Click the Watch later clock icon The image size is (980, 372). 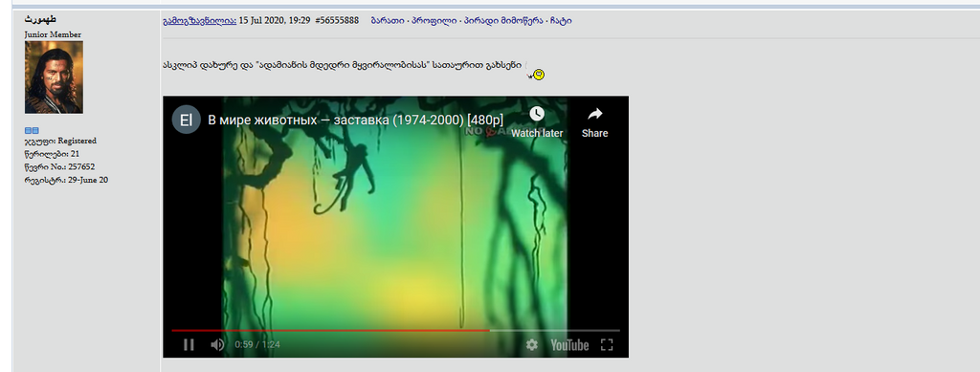(537, 114)
